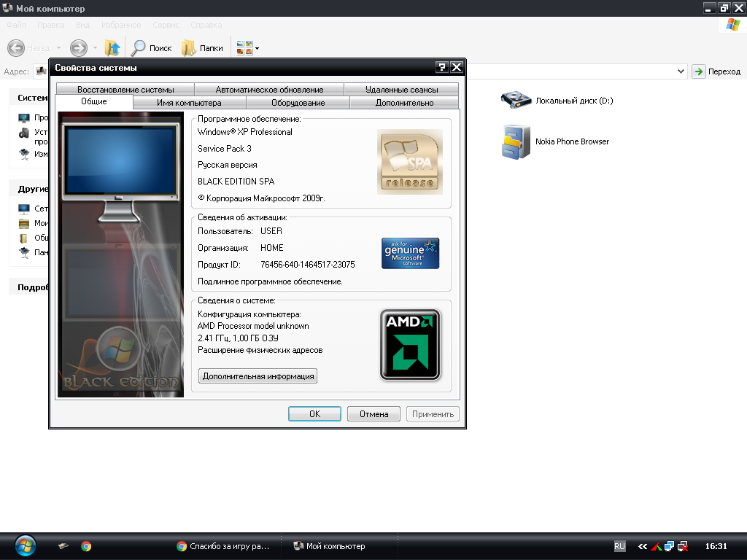Click the Black Edition monitor artwork
The width and height of the screenshot is (747, 560).
coord(120,254)
